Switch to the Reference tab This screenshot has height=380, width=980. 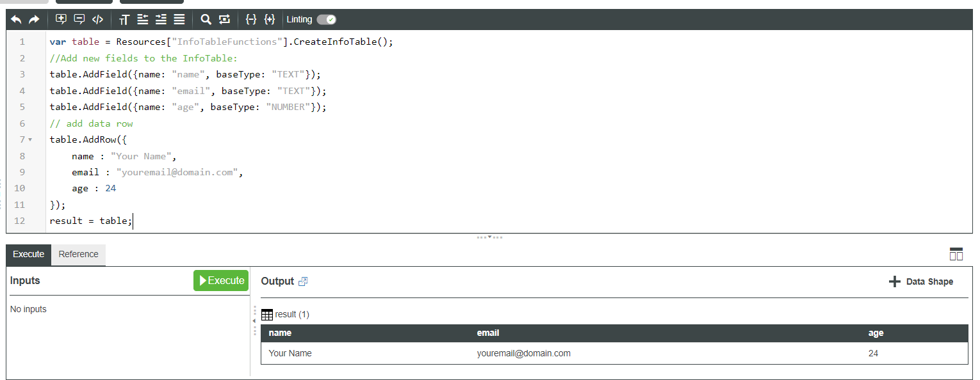(78, 254)
